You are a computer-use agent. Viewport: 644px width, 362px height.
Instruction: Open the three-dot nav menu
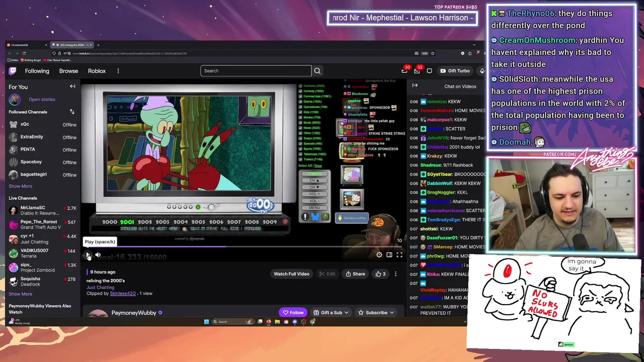click(118, 71)
